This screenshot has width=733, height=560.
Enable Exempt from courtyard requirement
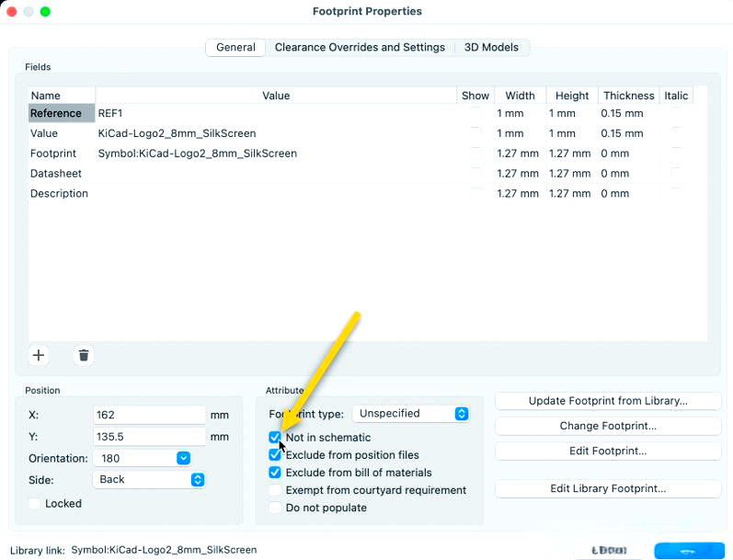click(275, 490)
